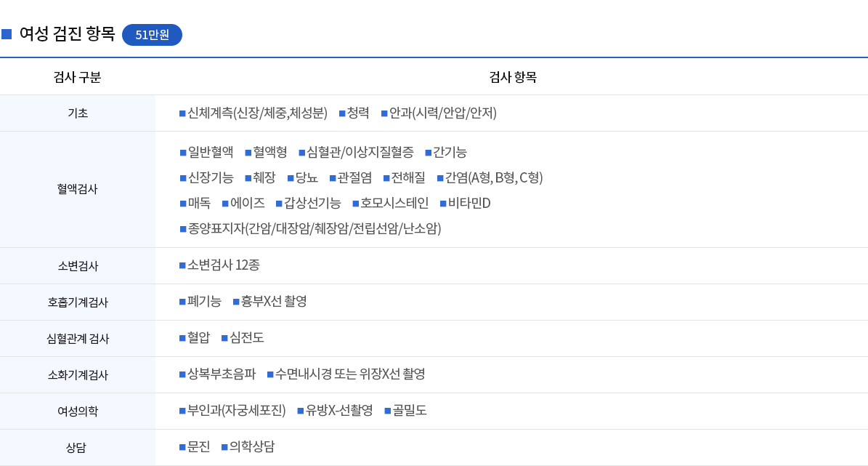868x466 pixels.
Task: Click the blue square beside 여성 검진 항목
Action: 7,34
